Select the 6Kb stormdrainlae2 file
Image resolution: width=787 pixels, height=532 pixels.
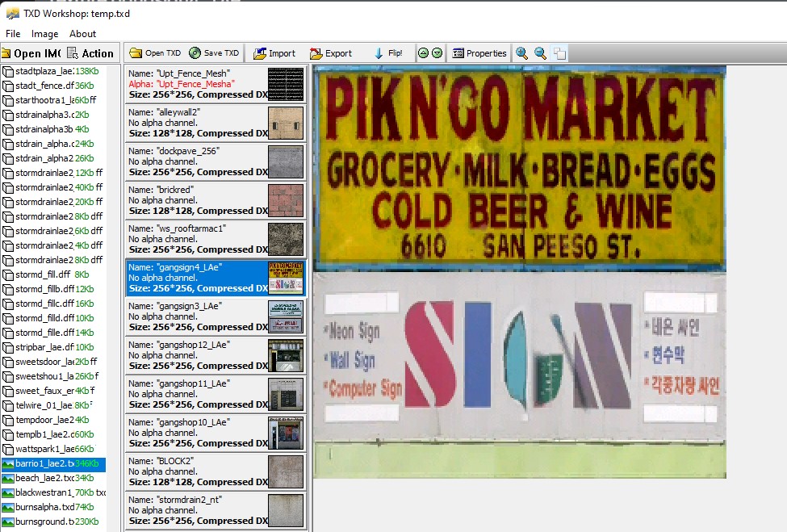53,232
